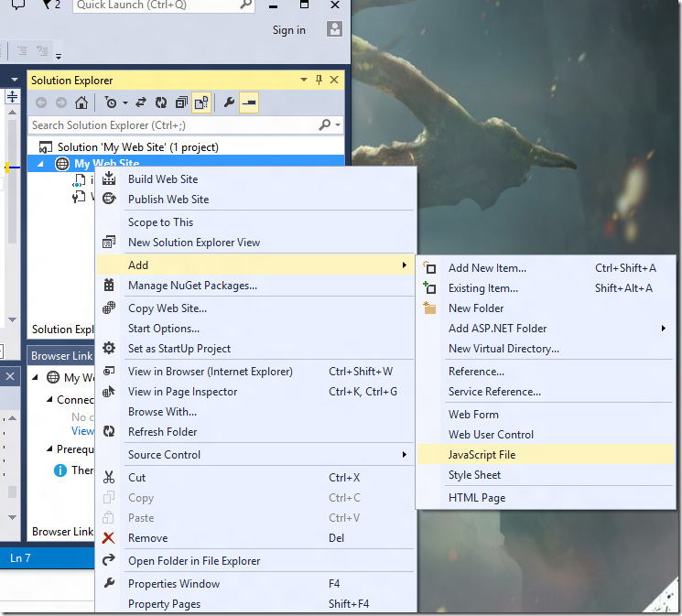Open the feedback speech bubble icon
The image size is (682, 616).
click(18, 5)
